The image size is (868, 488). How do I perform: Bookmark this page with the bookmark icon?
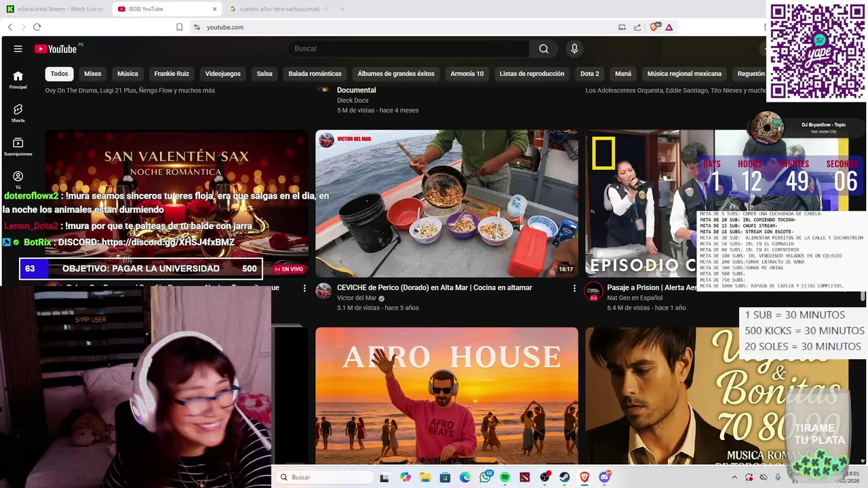tap(180, 27)
